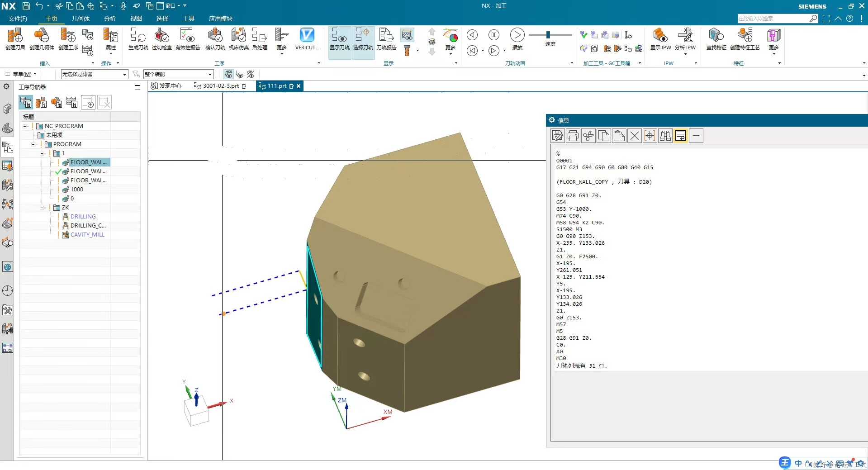Switch to the 分析 ribbon tab
This screenshot has width=868, height=470.
110,19
